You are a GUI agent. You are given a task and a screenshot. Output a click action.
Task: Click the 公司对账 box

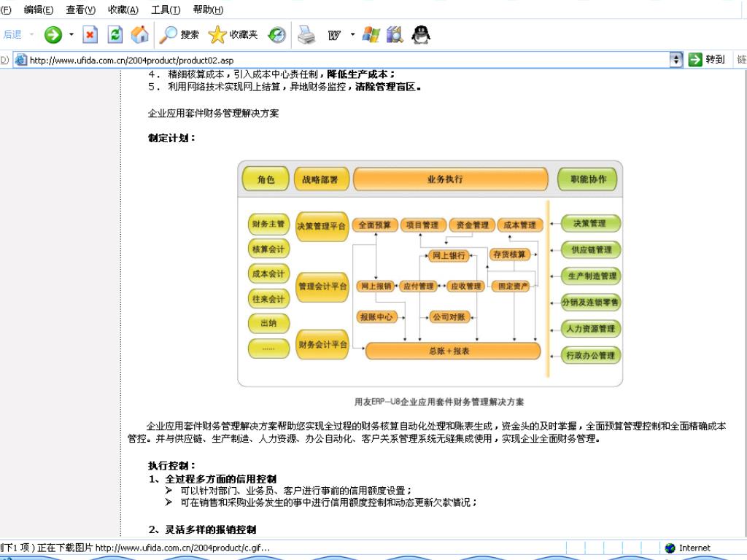[x=449, y=317]
